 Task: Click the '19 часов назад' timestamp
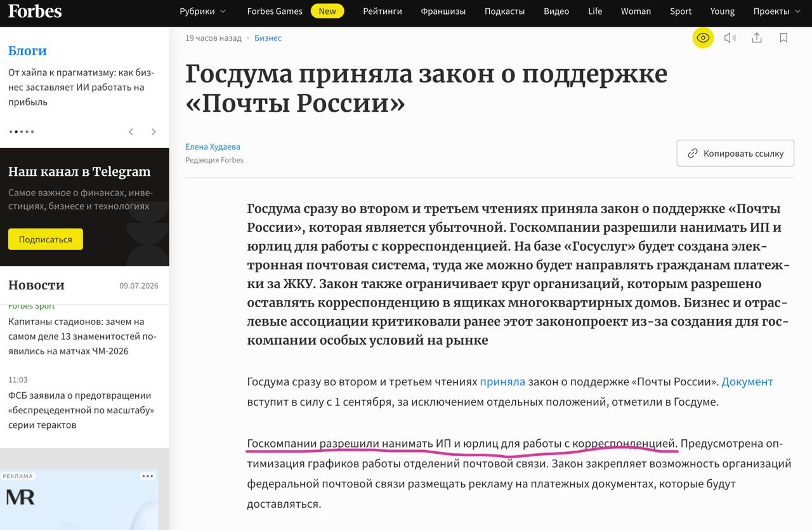pos(213,38)
